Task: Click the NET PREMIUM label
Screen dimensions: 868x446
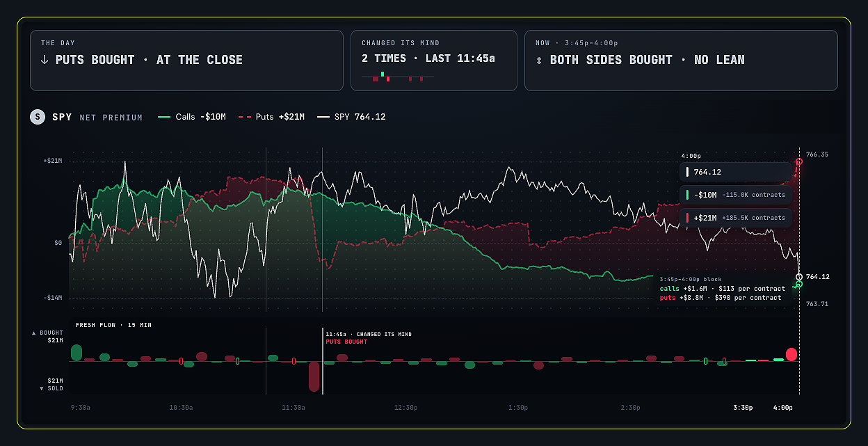Action: click(x=111, y=118)
